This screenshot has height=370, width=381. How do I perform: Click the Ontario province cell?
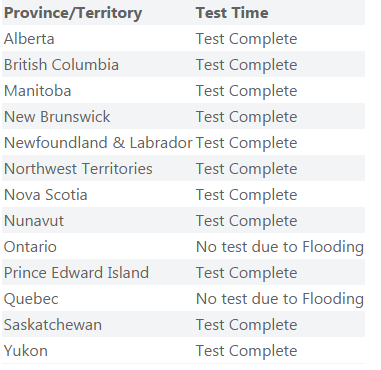(30, 247)
